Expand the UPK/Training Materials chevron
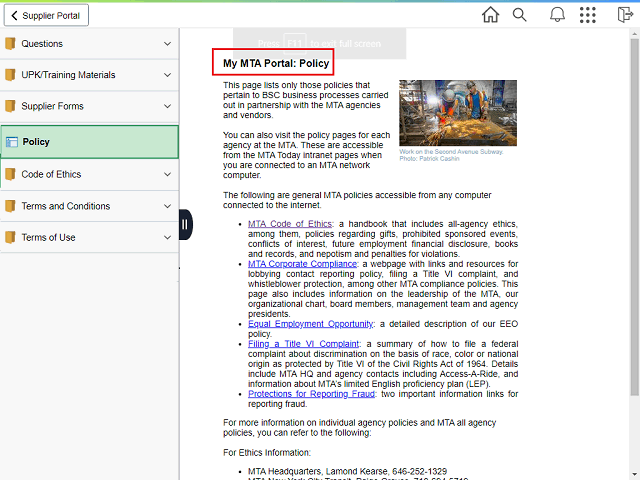640x480 pixels. point(167,75)
